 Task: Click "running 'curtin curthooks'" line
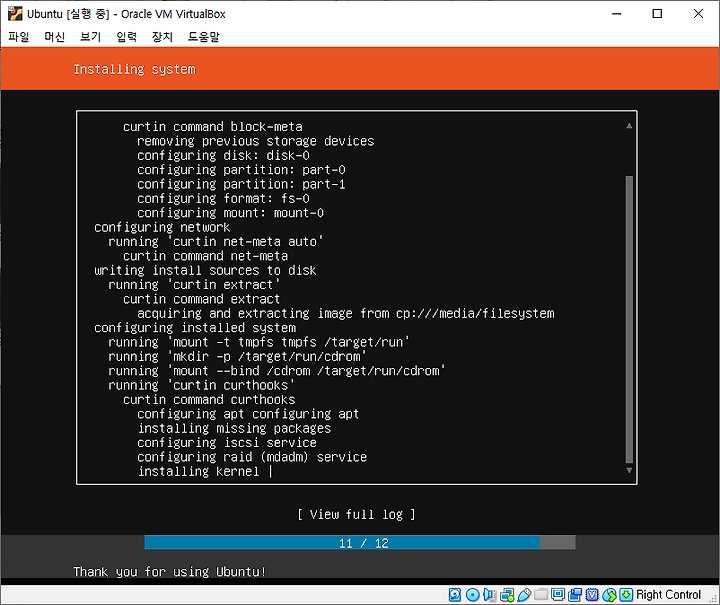pyautogui.click(x=202, y=386)
